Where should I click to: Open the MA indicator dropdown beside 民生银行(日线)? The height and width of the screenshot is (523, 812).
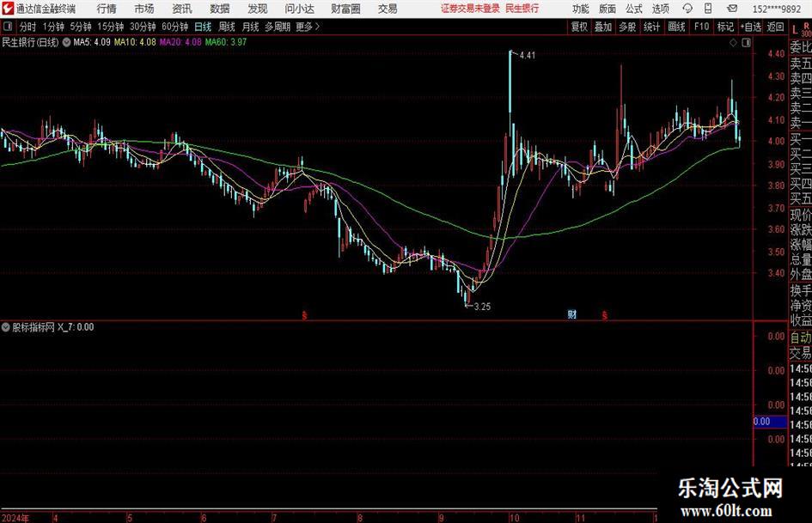(67, 42)
